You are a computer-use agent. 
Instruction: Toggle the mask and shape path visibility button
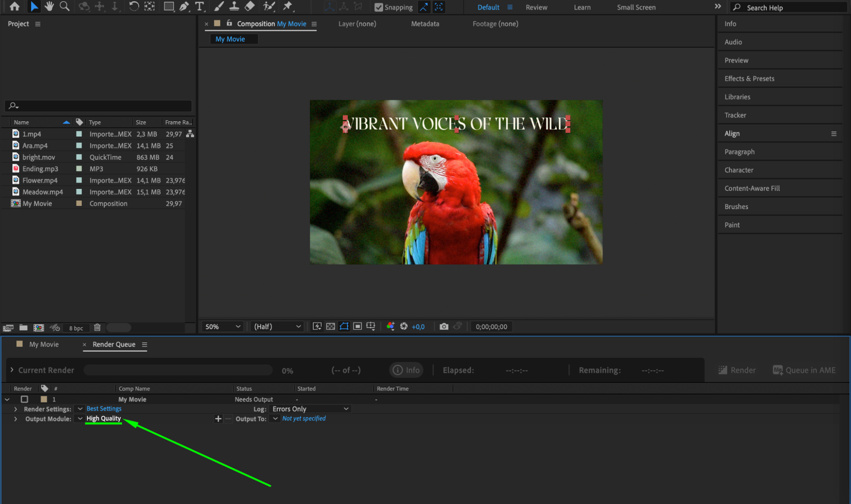[344, 326]
